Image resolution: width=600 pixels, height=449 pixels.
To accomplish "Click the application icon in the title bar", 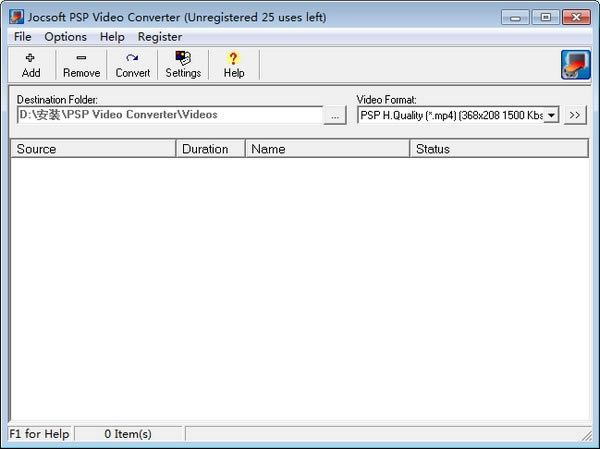I will pyautogui.click(x=16, y=17).
